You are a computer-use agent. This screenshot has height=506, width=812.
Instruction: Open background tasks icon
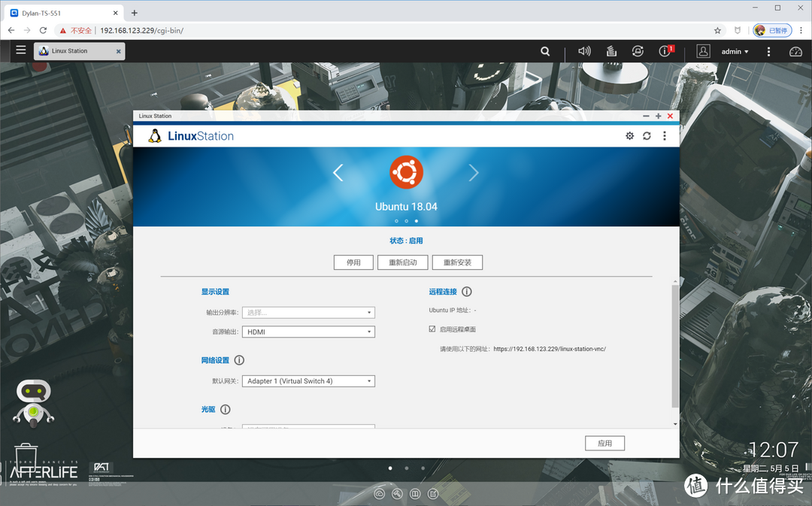point(611,51)
